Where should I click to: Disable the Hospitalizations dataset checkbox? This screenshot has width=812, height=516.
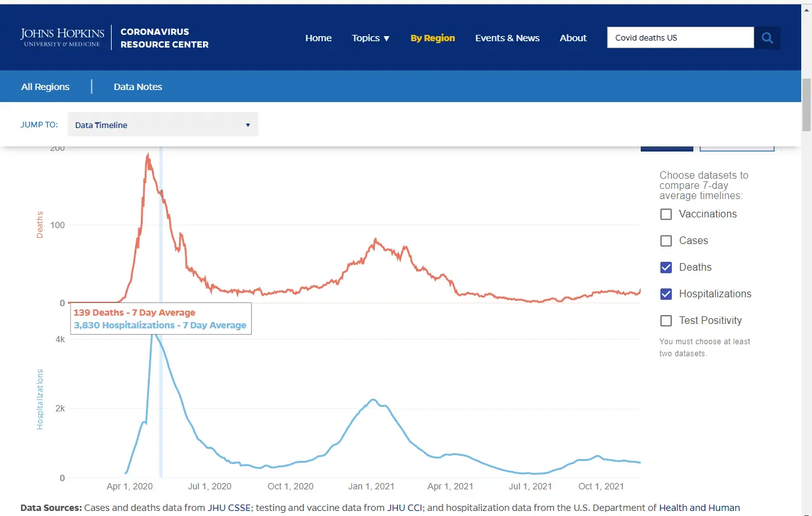[666, 294]
